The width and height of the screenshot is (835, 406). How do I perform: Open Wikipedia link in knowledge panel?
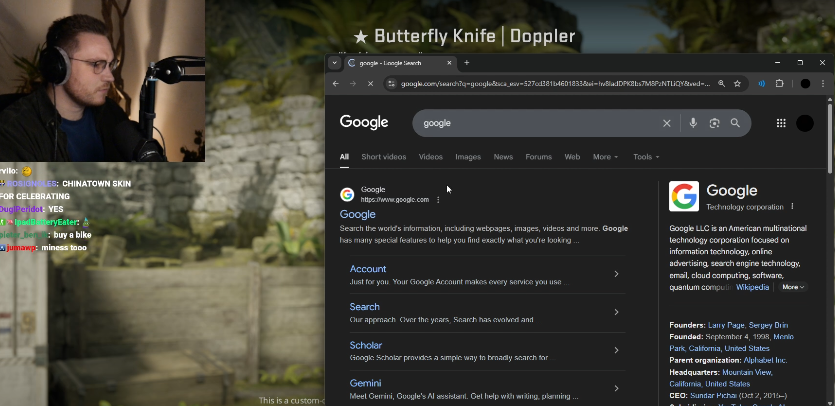[x=752, y=287]
